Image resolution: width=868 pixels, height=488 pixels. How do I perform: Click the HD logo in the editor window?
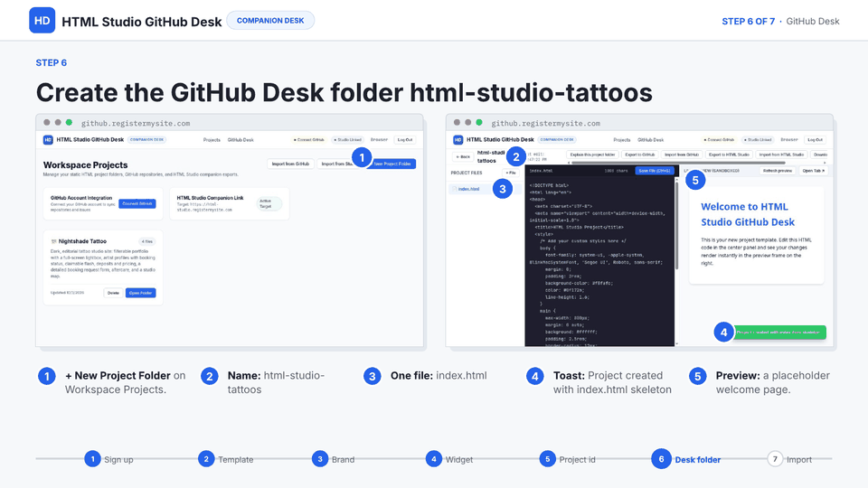(458, 140)
